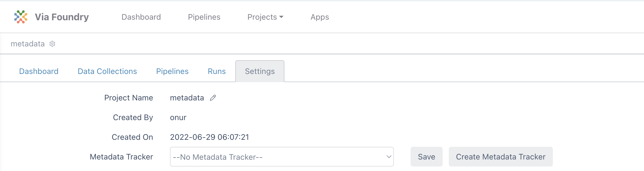644x171 pixels.
Task: Go to Dashboard in top navigation
Action: pos(141,17)
